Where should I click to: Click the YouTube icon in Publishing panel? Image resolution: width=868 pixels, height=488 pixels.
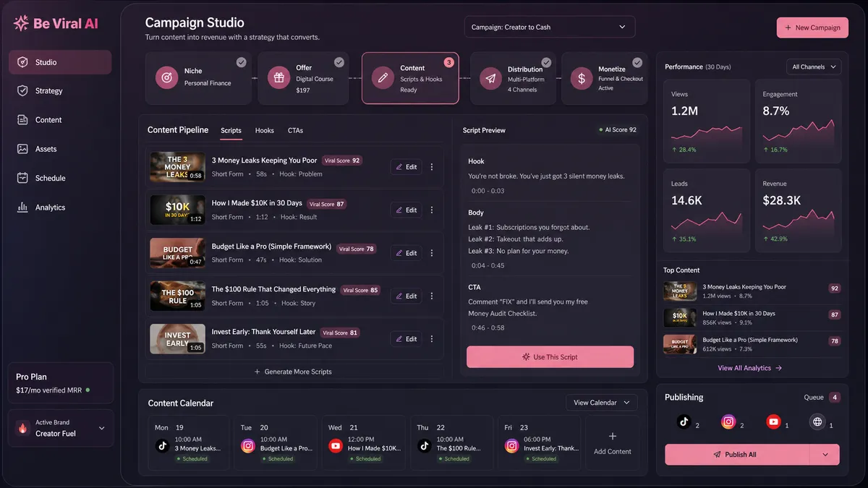(x=773, y=422)
